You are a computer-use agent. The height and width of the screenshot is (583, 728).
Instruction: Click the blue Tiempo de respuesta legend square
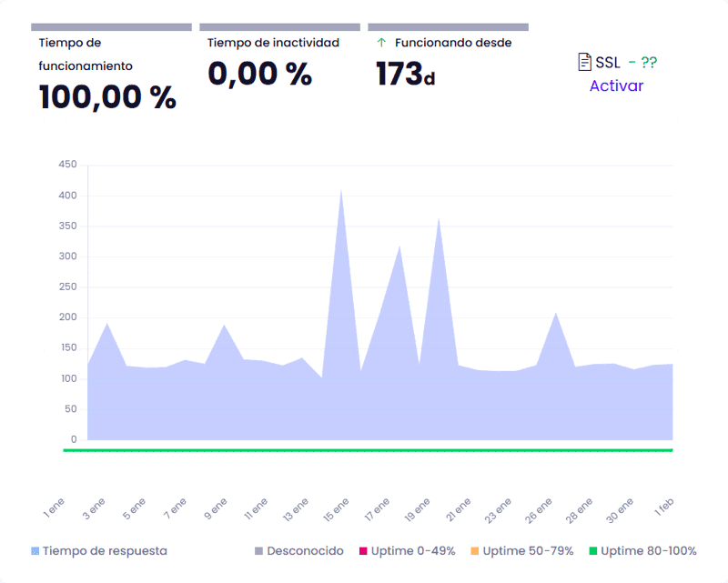[x=35, y=551]
